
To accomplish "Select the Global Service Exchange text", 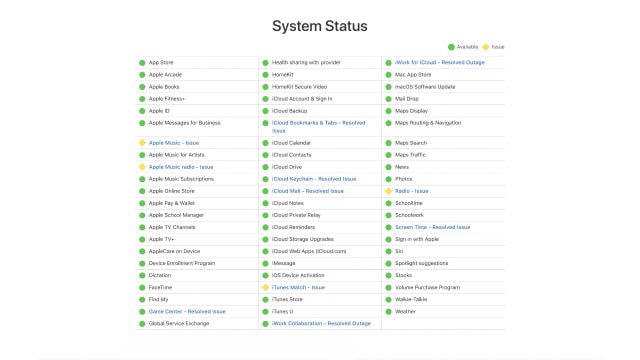I will [x=179, y=323].
